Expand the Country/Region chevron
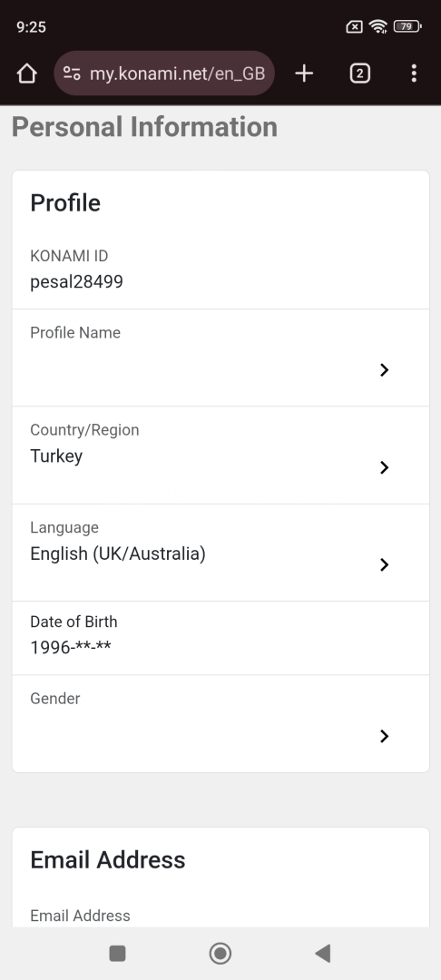Viewport: 441px width, 980px height. click(x=384, y=467)
